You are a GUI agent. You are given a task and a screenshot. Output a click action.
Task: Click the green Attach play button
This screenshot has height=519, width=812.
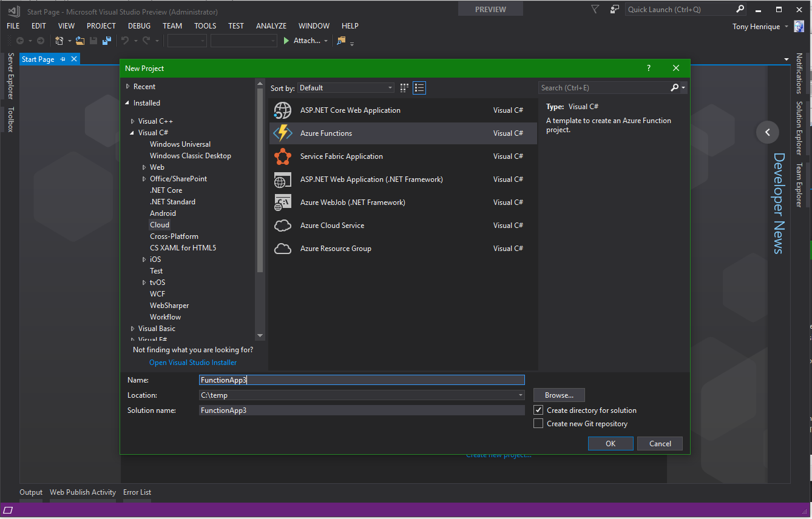[287, 41]
